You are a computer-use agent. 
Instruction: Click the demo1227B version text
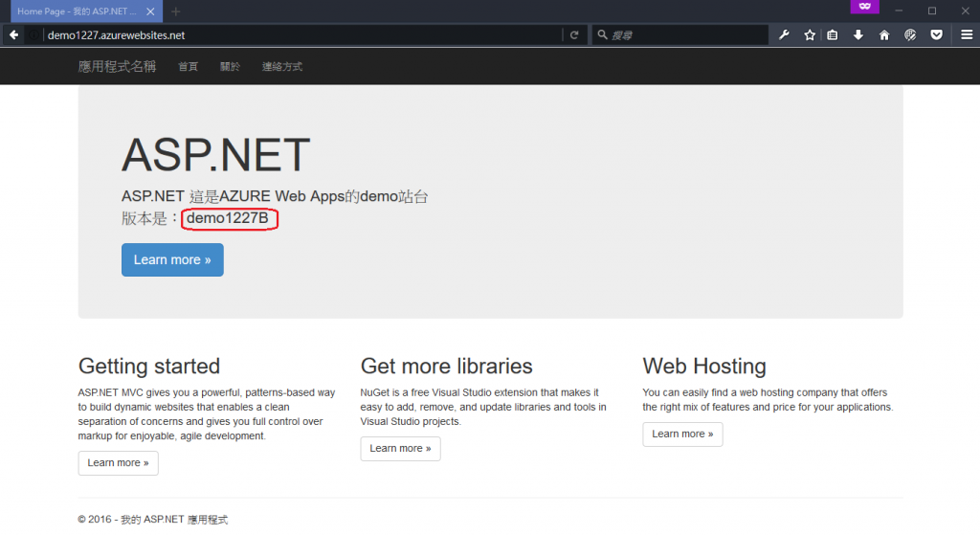click(x=228, y=218)
